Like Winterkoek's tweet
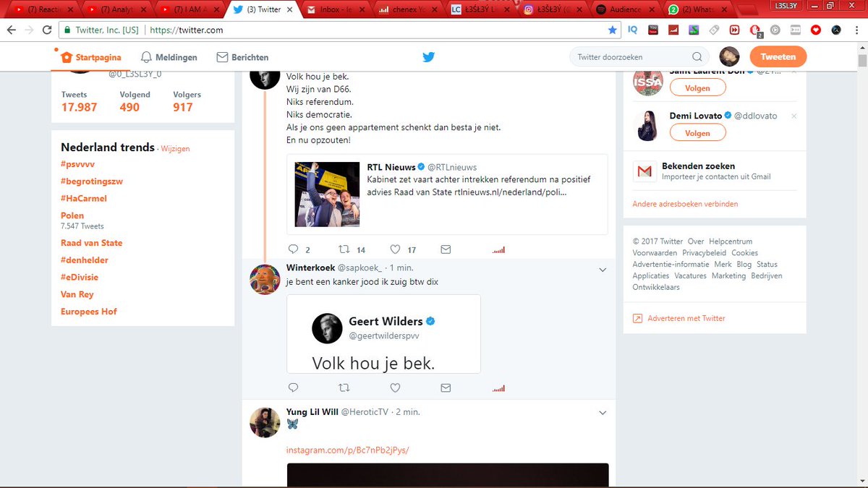 [395, 388]
